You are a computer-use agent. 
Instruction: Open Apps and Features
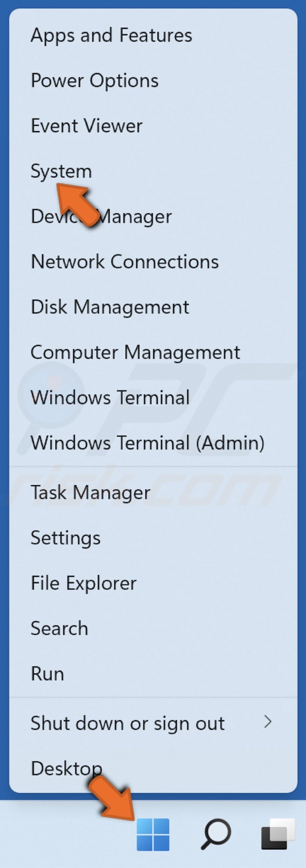point(112,35)
